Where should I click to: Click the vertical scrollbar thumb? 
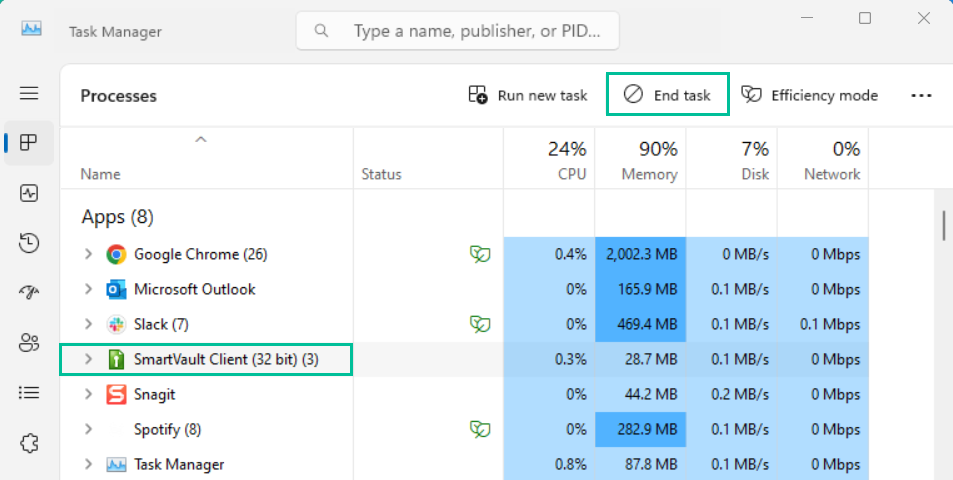pos(944,226)
